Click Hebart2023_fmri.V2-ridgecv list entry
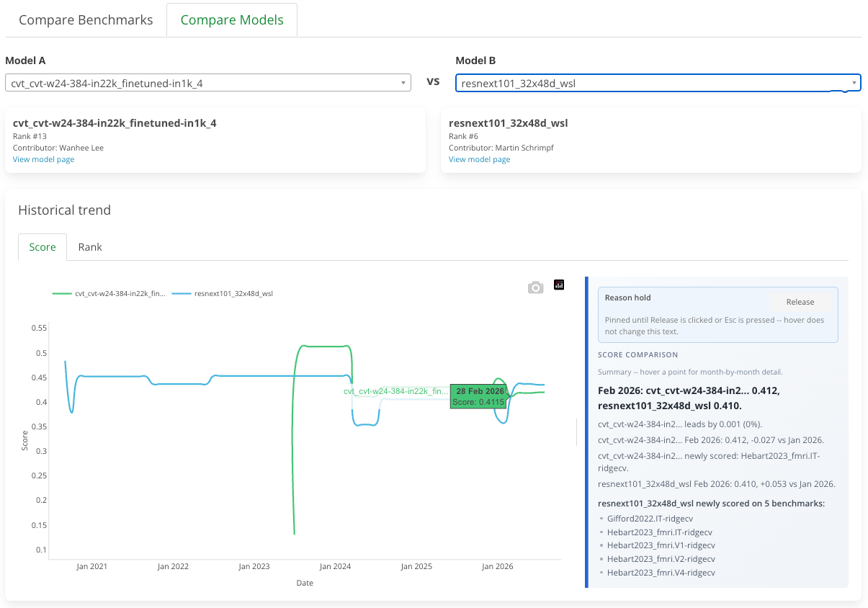 [x=661, y=559]
